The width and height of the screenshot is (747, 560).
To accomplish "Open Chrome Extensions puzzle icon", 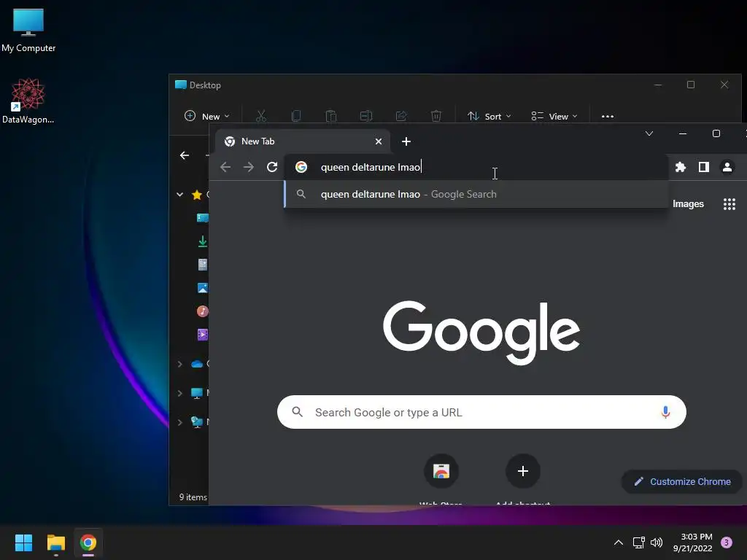I will (x=681, y=167).
